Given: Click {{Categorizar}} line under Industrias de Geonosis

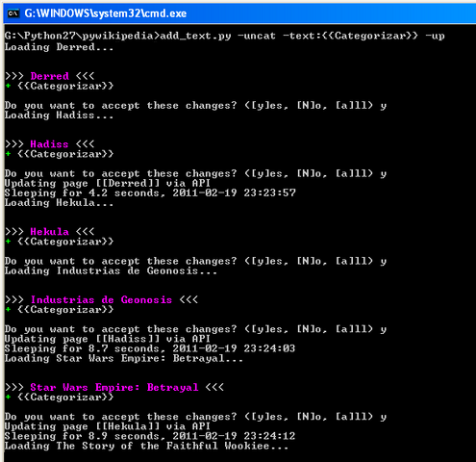Looking at the screenshot, I should [x=60, y=310].
